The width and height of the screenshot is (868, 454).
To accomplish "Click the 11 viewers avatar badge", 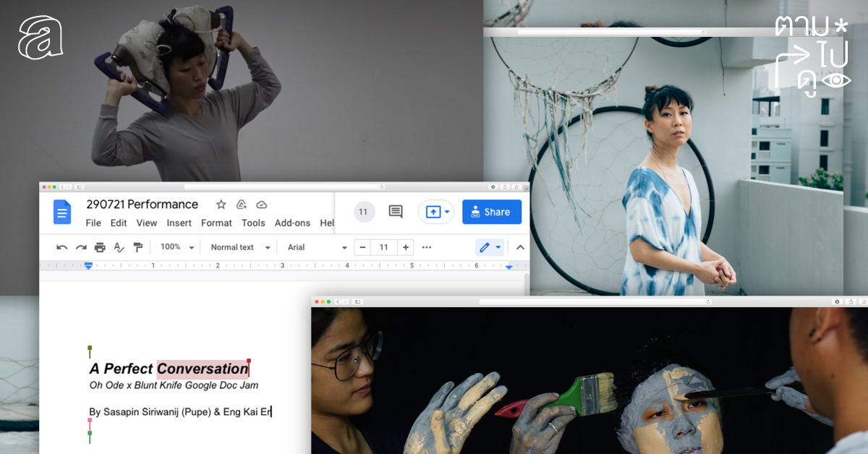I will tap(364, 212).
